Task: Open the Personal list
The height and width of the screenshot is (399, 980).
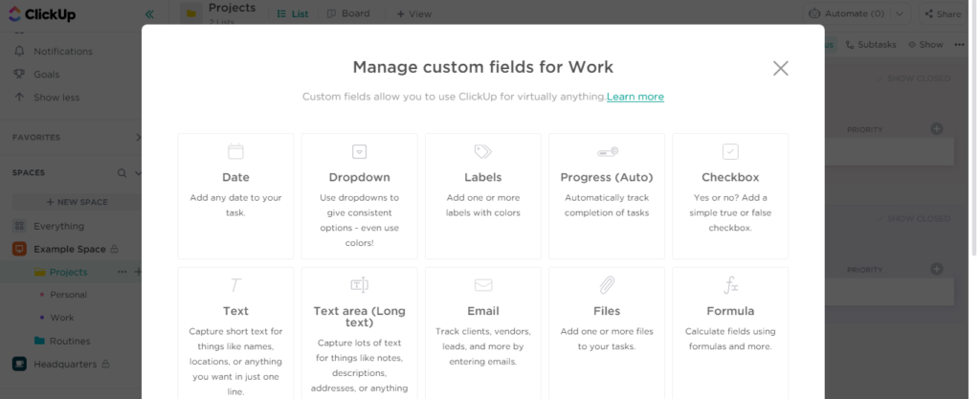Action: 68,295
